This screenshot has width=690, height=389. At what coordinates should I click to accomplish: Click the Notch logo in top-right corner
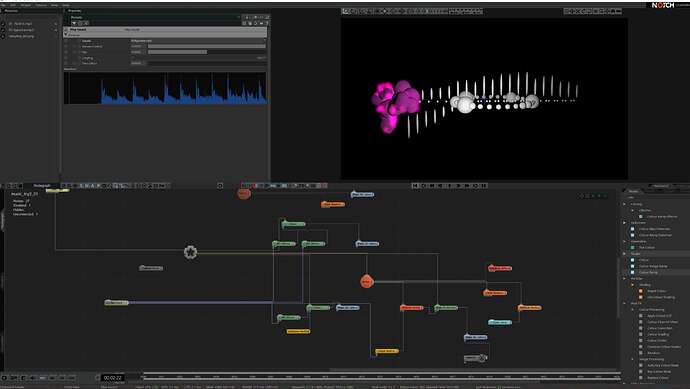[663, 5]
